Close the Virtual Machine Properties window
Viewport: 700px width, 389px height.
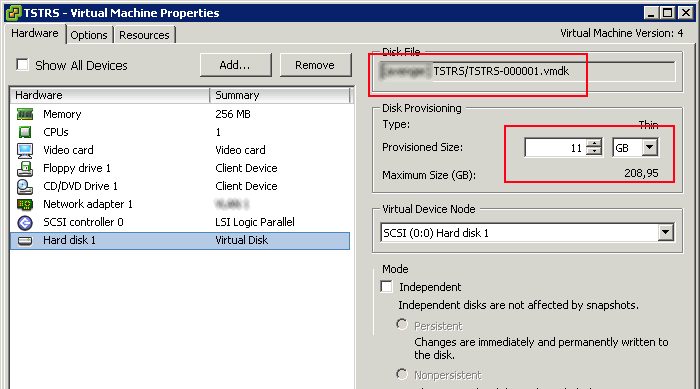click(685, 13)
